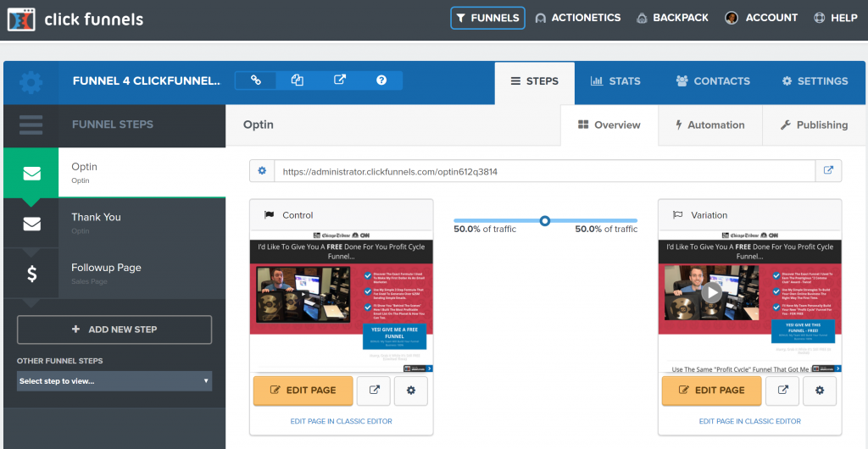
Task: Click the Funnel Steps header label
Action: (x=113, y=125)
